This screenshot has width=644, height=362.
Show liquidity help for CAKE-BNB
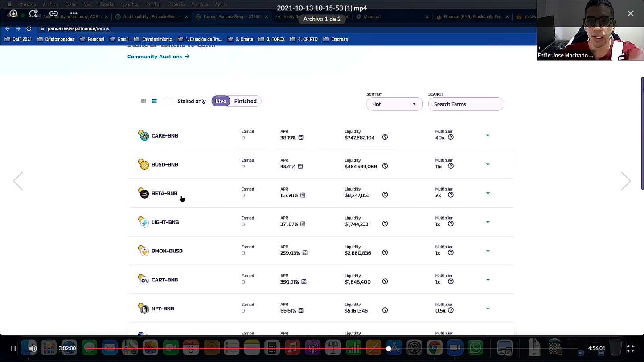pyautogui.click(x=385, y=137)
